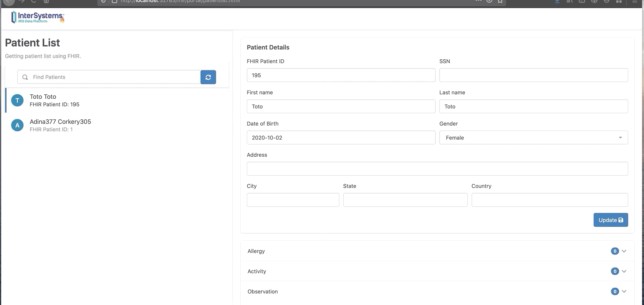Click the Activity section label
Screen dimensions: 644x305
click(257, 271)
